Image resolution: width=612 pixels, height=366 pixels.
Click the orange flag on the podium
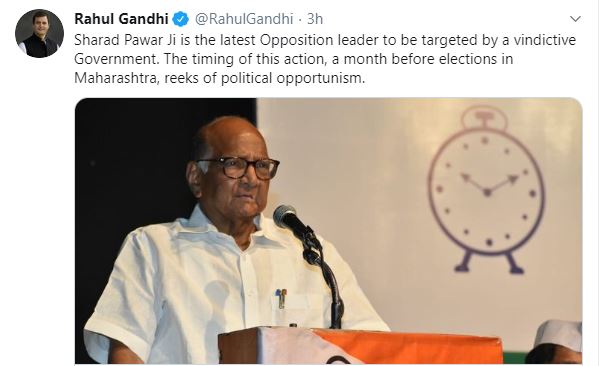tap(408, 345)
